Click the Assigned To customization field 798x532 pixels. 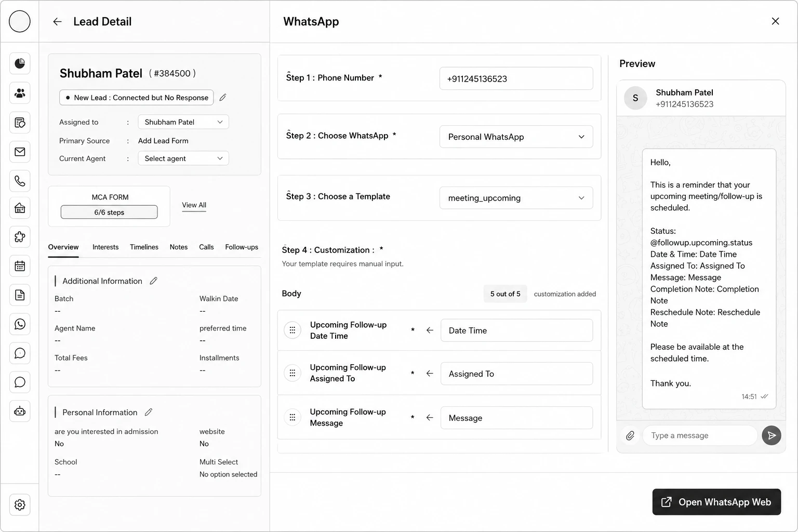(x=516, y=374)
